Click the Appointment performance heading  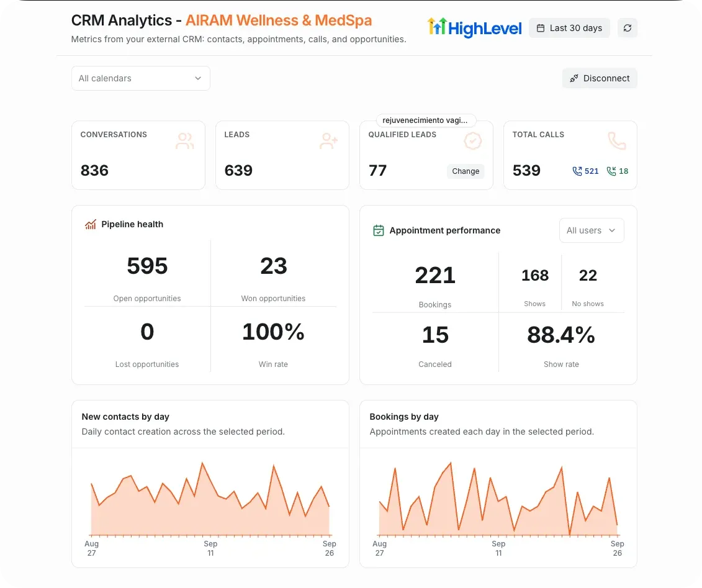(x=444, y=230)
